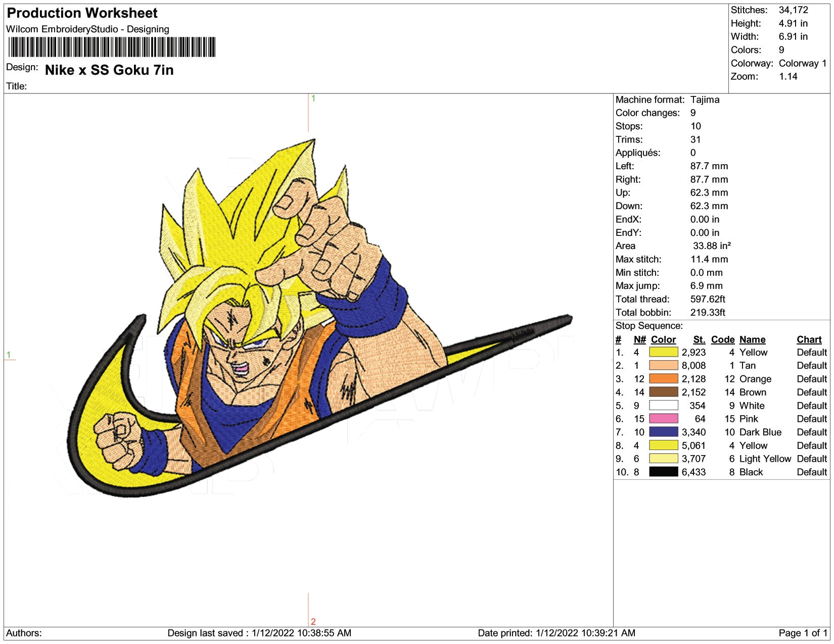This screenshot has width=834, height=644.
Task: Click the barcode under the Wilcom EmbroideryStudio heading
Action: coord(112,47)
